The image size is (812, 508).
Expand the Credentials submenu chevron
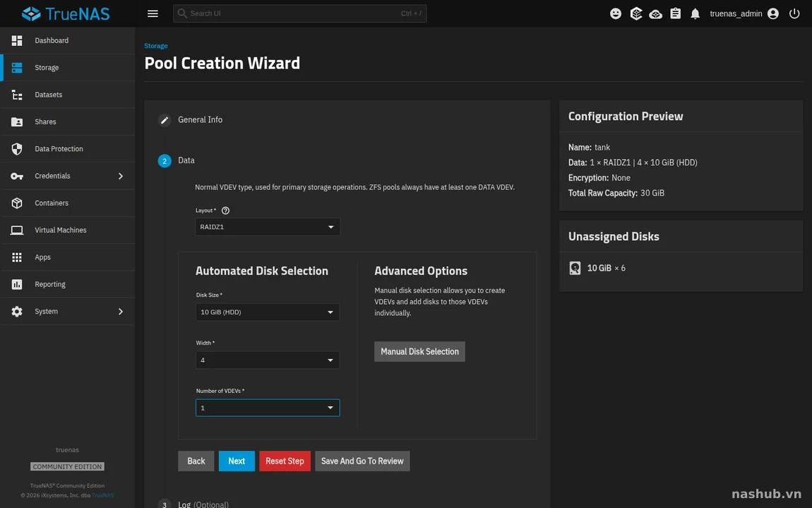(121, 176)
